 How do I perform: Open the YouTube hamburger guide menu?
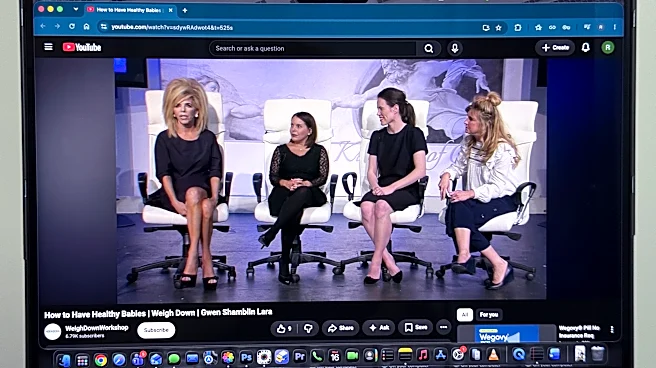(49, 47)
